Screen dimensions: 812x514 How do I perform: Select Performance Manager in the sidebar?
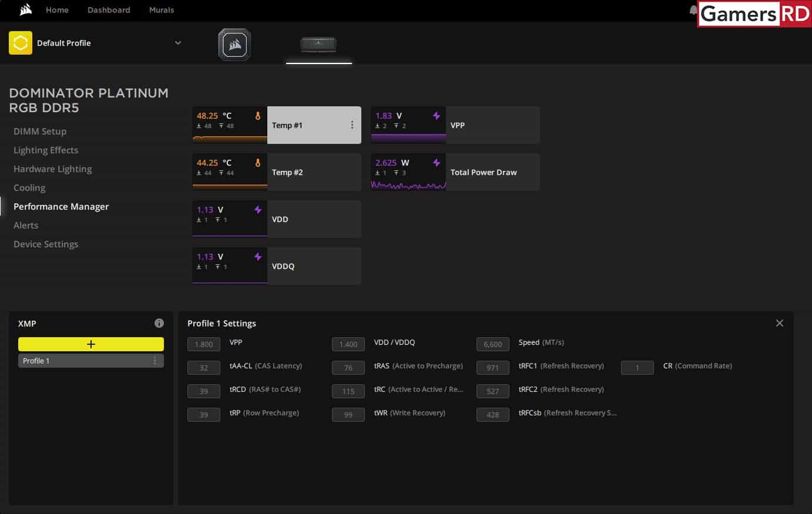(x=61, y=206)
